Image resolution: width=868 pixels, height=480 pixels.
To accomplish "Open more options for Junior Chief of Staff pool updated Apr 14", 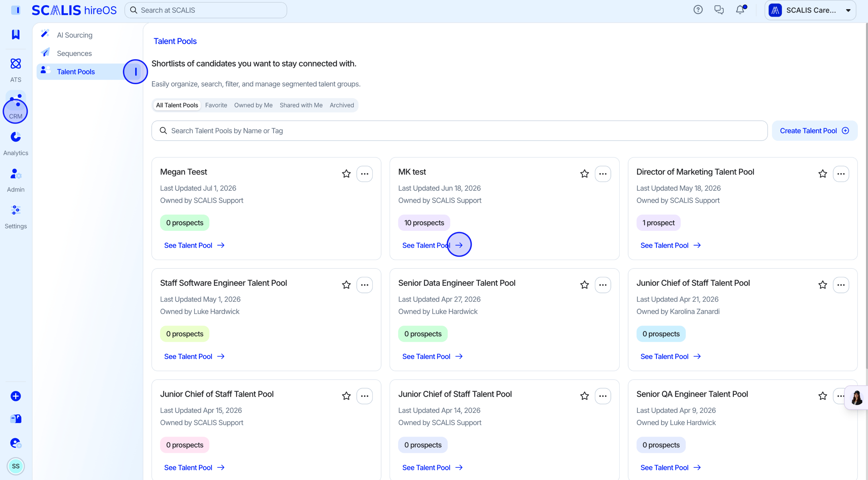I will click(603, 396).
